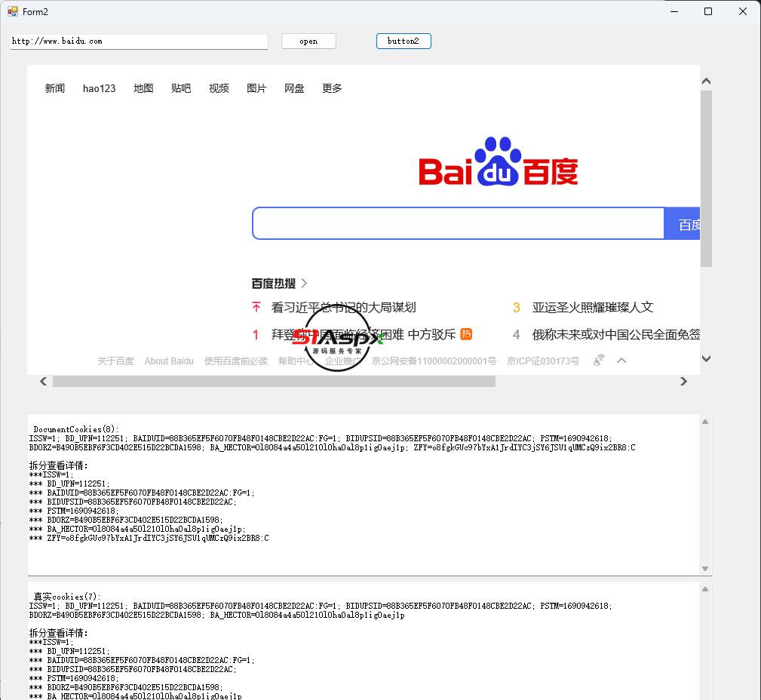Image resolution: width=761 pixels, height=700 pixels.
Task: Open the 使用百度前必读 footer link
Action: [x=236, y=361]
